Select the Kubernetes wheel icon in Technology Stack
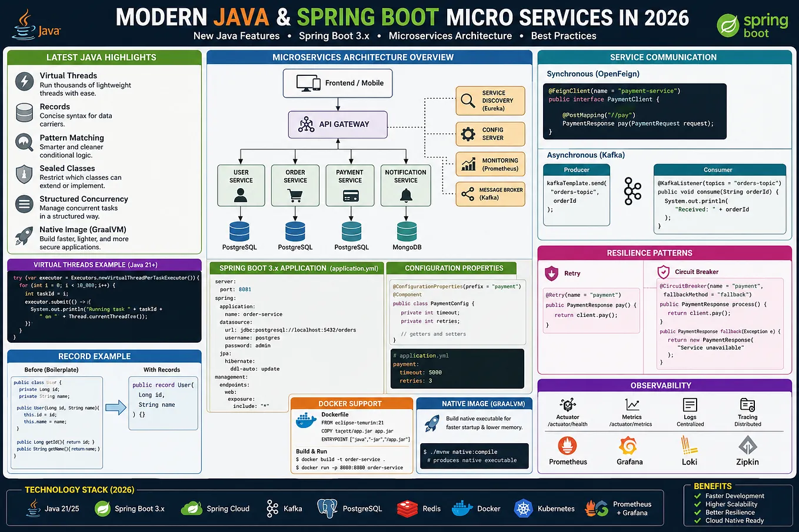 coord(523,508)
